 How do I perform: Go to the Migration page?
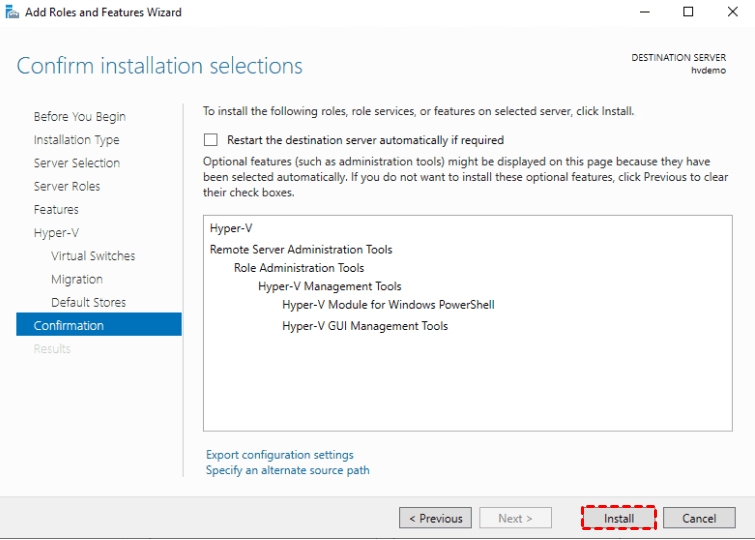tap(77, 279)
